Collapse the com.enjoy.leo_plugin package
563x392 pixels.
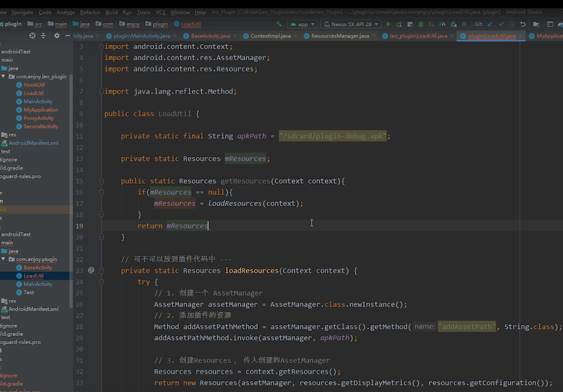pos(3,76)
